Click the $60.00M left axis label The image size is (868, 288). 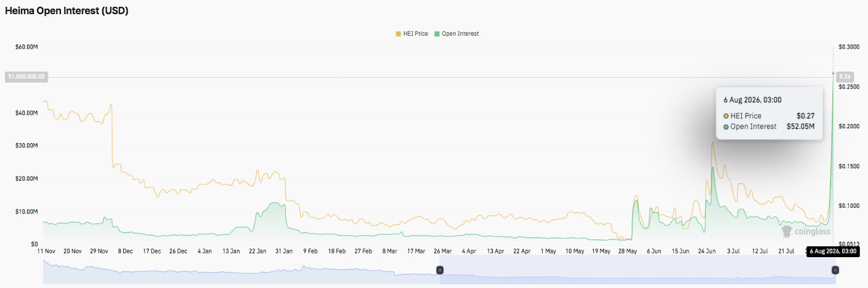click(27, 47)
